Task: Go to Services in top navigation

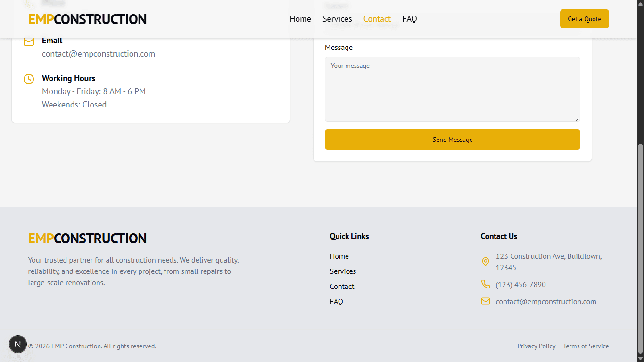Action: coord(337,19)
